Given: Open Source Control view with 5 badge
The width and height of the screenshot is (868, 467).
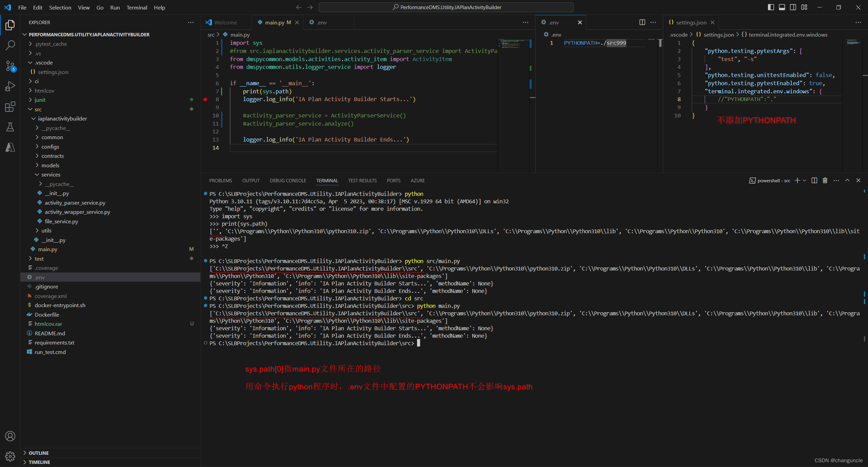Looking at the screenshot, I should (10, 66).
